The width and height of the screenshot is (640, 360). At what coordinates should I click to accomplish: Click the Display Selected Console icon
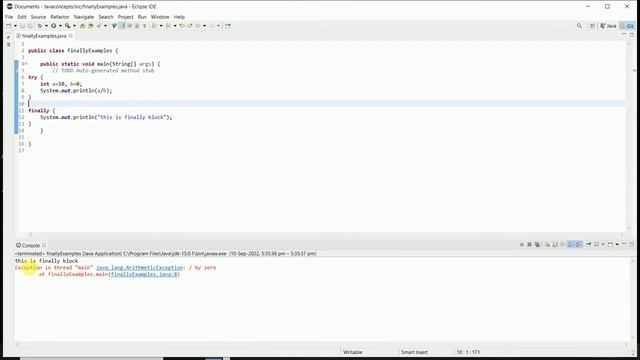point(596,244)
